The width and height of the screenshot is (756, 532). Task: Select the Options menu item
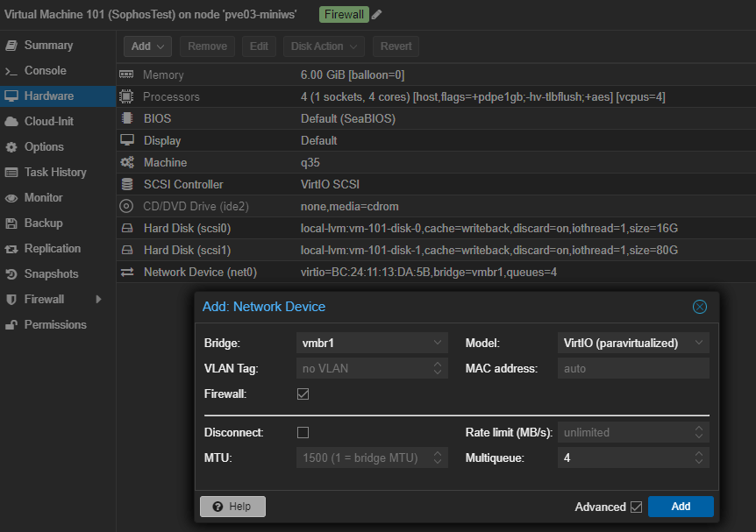[58, 147]
